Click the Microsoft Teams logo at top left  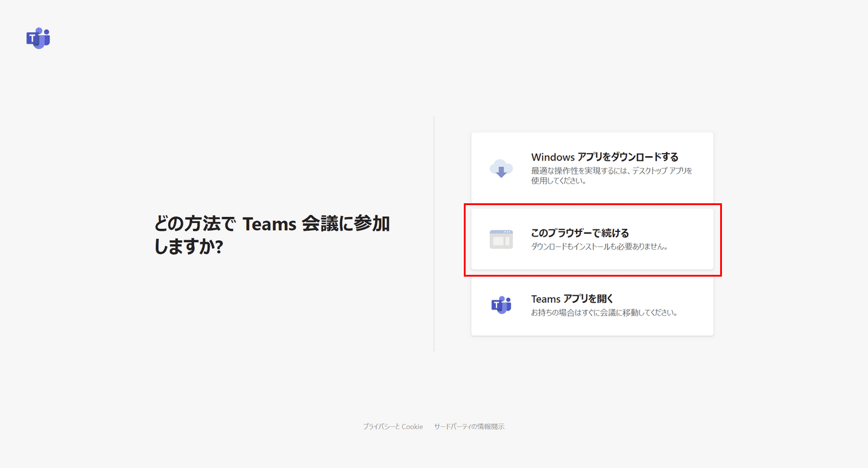coord(38,38)
